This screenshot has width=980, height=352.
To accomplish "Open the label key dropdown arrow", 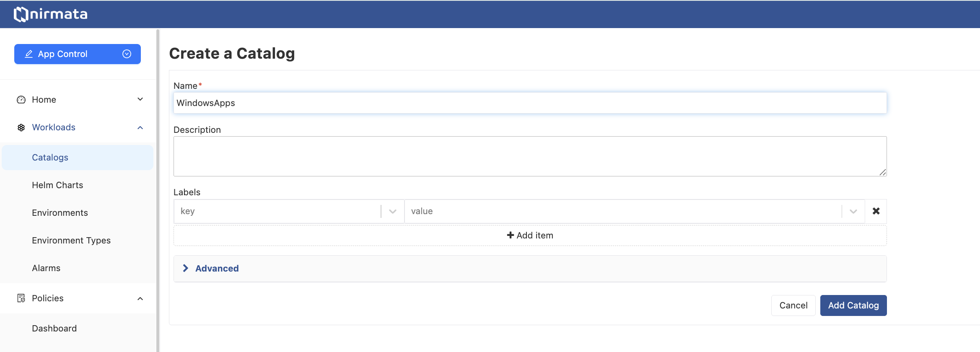I will pyautogui.click(x=393, y=211).
